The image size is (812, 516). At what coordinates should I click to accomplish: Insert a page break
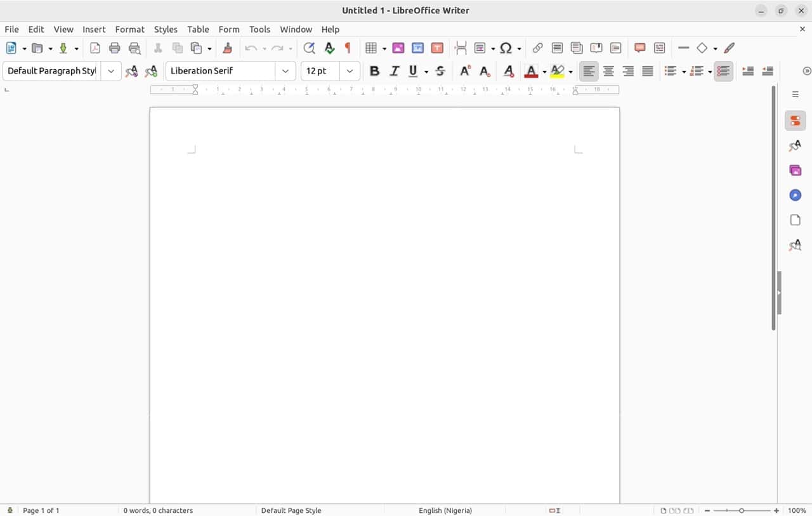click(461, 48)
